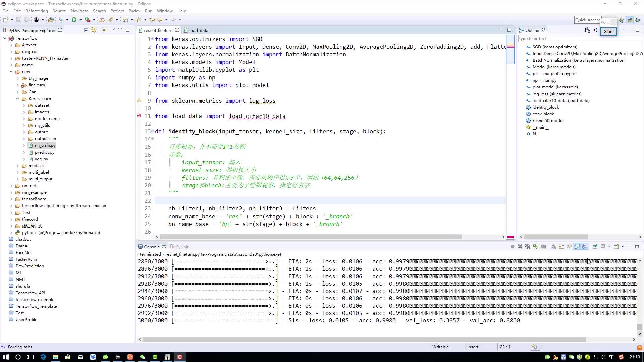The height and width of the screenshot is (362, 644).
Task: Toggle Word Wrap in the Console
Action: coord(569,247)
